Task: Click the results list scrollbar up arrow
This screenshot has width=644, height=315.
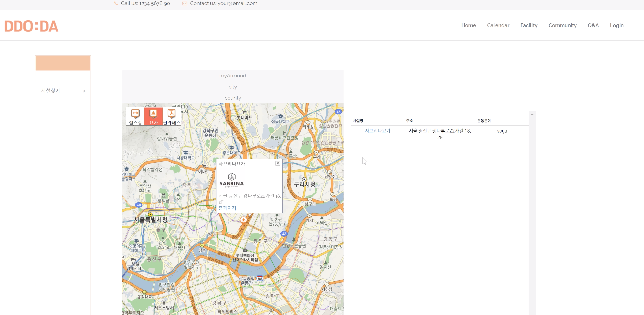Action: (x=532, y=114)
